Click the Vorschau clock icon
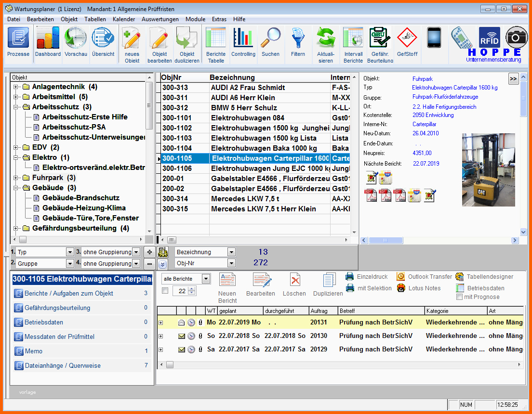Image resolution: width=532 pixels, height=414 pixels. [x=76, y=38]
